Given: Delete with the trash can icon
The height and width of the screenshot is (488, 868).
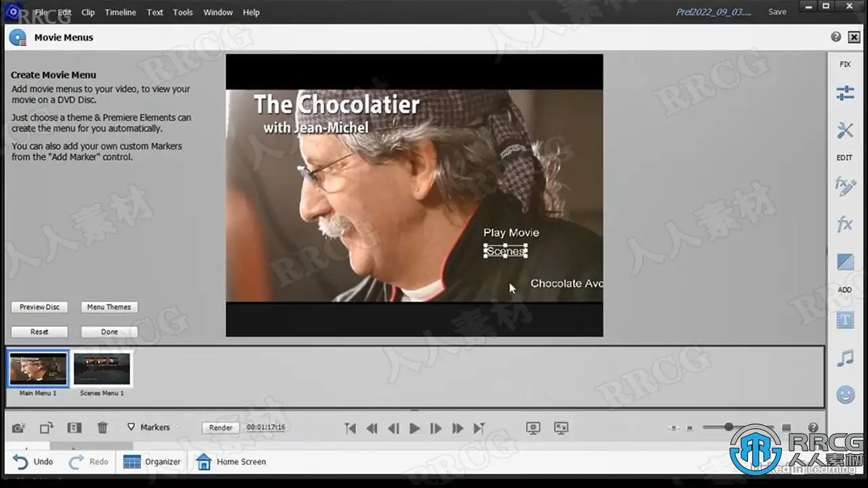Looking at the screenshot, I should [x=102, y=428].
